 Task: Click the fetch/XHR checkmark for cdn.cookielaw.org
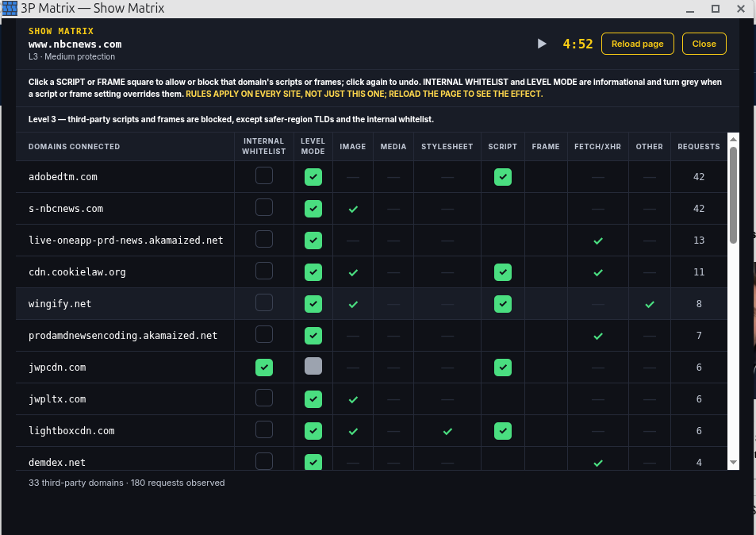598,272
